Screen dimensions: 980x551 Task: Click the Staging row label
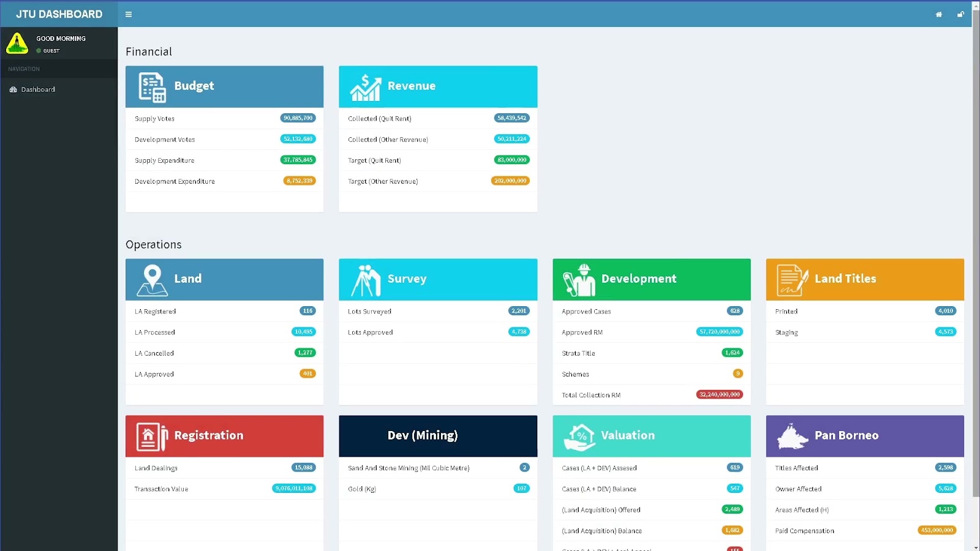[x=786, y=332]
